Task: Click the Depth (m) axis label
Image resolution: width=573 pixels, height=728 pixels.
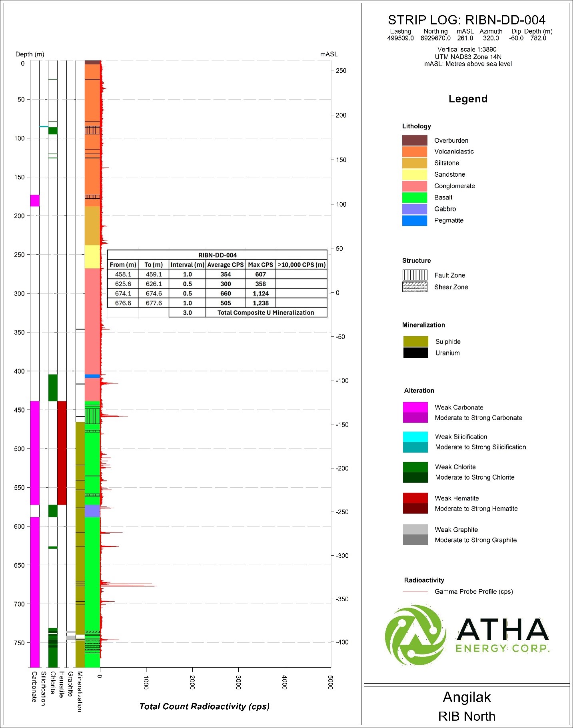Action: click(30, 54)
